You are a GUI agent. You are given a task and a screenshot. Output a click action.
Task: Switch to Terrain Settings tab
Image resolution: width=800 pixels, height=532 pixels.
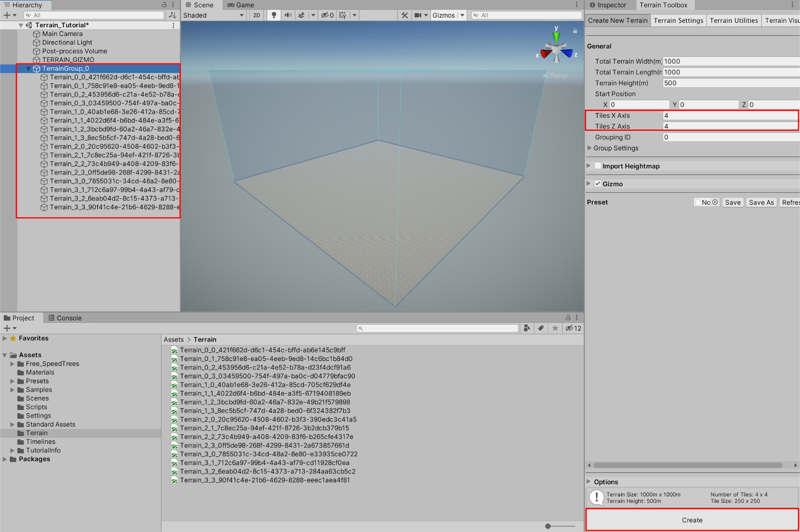(x=678, y=20)
